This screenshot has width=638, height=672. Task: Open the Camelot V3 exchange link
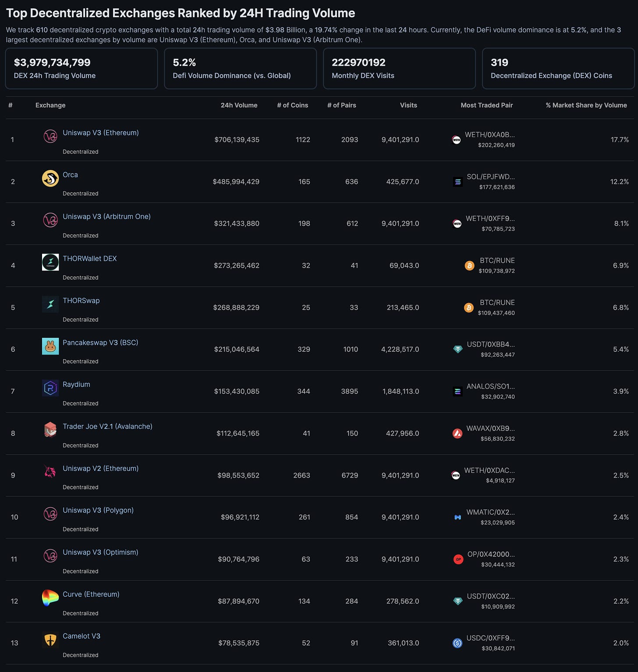click(x=82, y=636)
